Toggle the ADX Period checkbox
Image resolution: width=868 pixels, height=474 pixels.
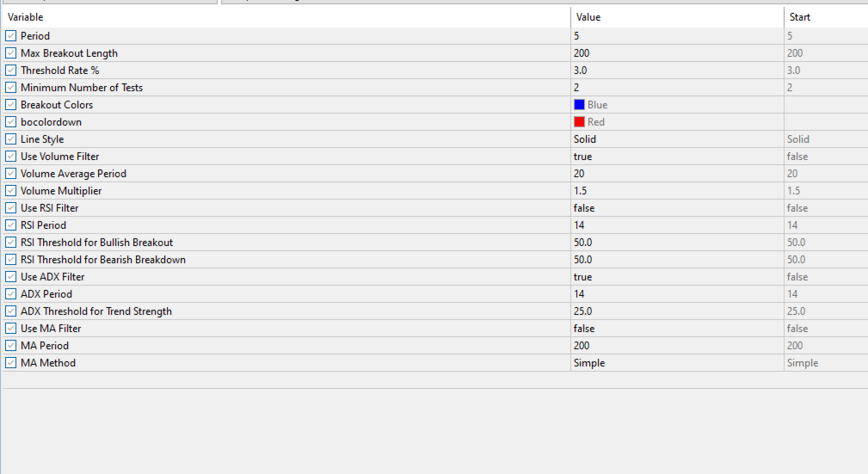pyautogui.click(x=11, y=293)
